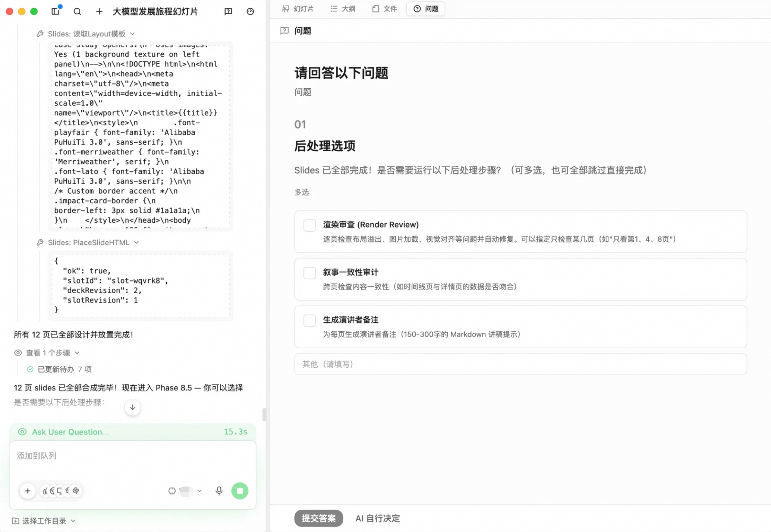Viewport: 771px width, 532px height.
Task: Open 选择工作目录 dropdown
Action: (44, 520)
